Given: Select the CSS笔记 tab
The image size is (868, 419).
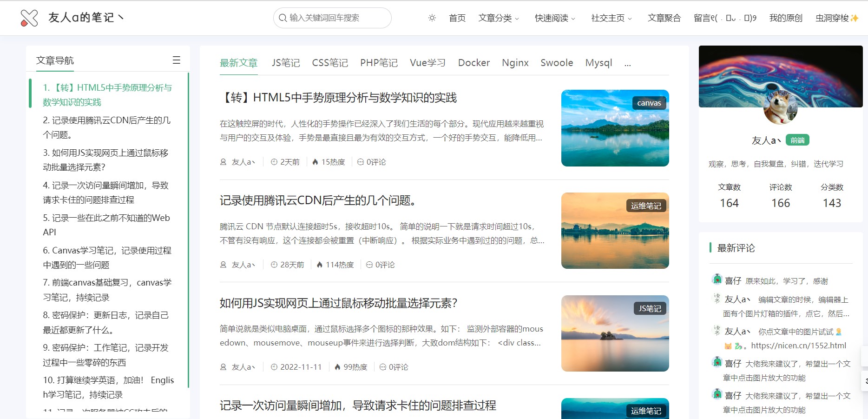Looking at the screenshot, I should tap(330, 63).
